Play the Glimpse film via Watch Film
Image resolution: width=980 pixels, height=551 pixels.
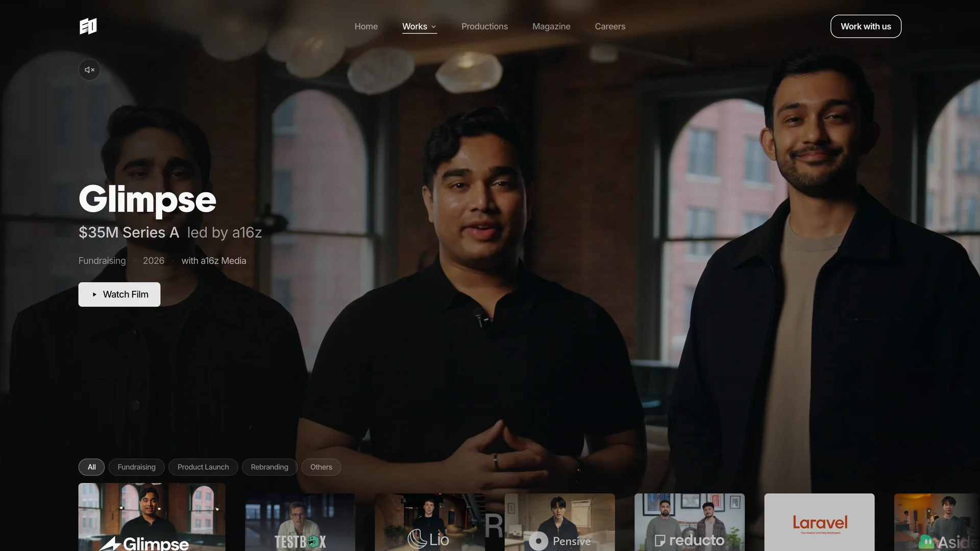tap(119, 294)
